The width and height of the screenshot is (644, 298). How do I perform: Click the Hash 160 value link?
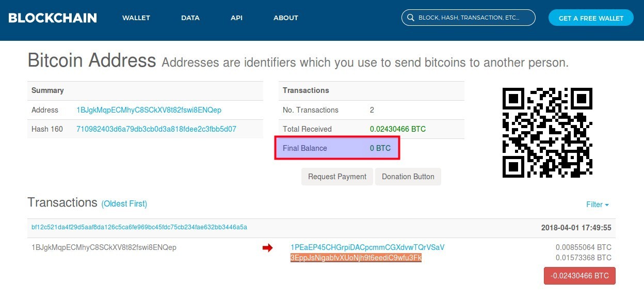156,129
